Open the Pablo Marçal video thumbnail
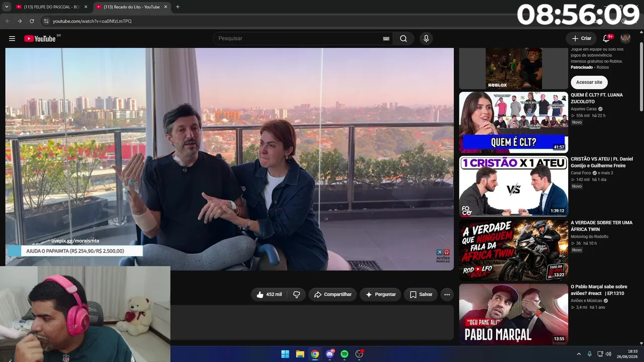Viewport: 644px width, 362px height. 513,314
